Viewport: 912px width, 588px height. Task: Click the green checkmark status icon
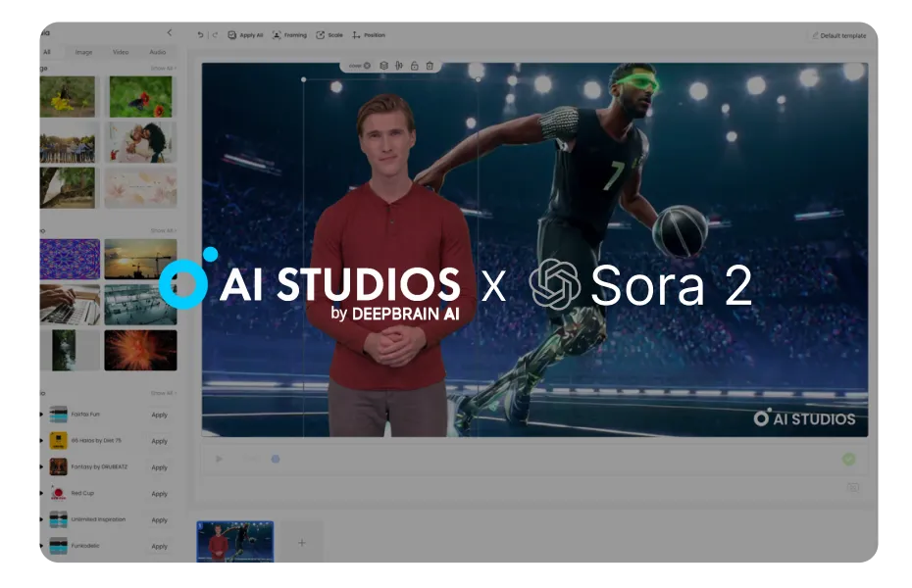click(848, 459)
